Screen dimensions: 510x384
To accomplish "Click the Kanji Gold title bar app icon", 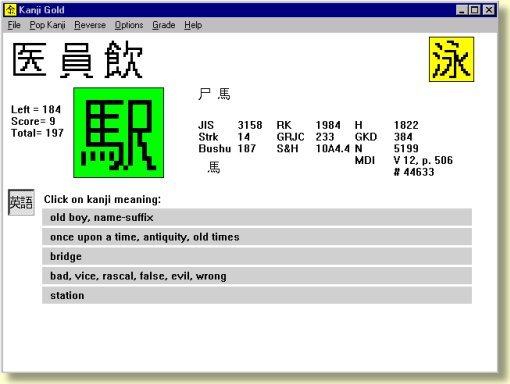I will [x=11, y=10].
